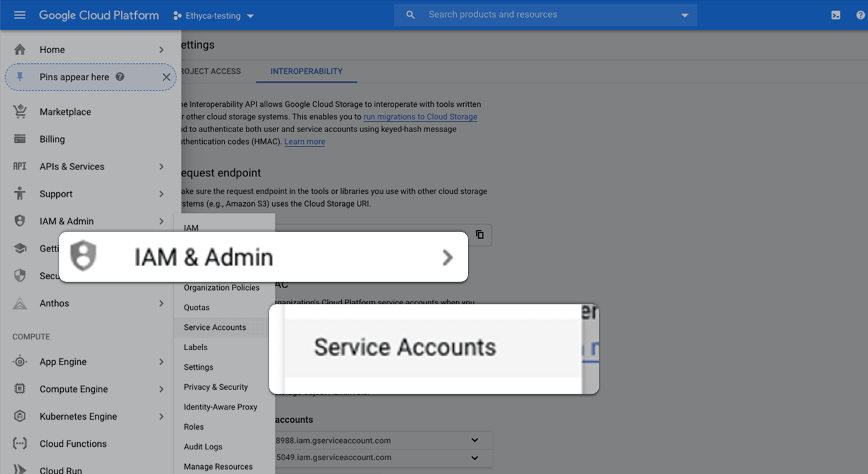Click the Kubernetes Engine hexagon icon
Viewport: 868px width, 474px height.
(x=20, y=416)
